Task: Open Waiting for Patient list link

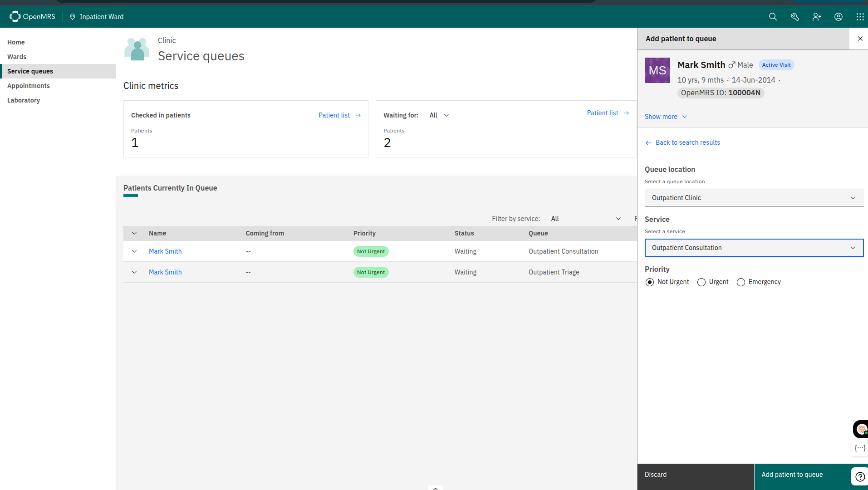Action: coord(608,113)
